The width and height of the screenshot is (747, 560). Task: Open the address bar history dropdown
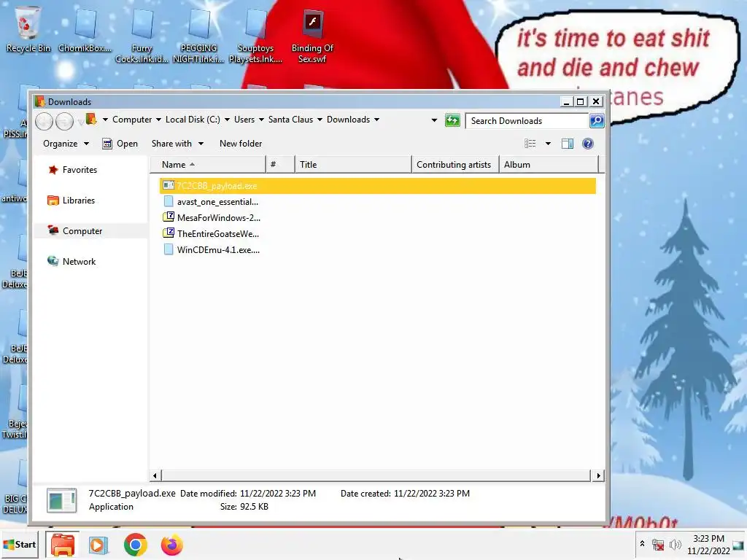[434, 120]
